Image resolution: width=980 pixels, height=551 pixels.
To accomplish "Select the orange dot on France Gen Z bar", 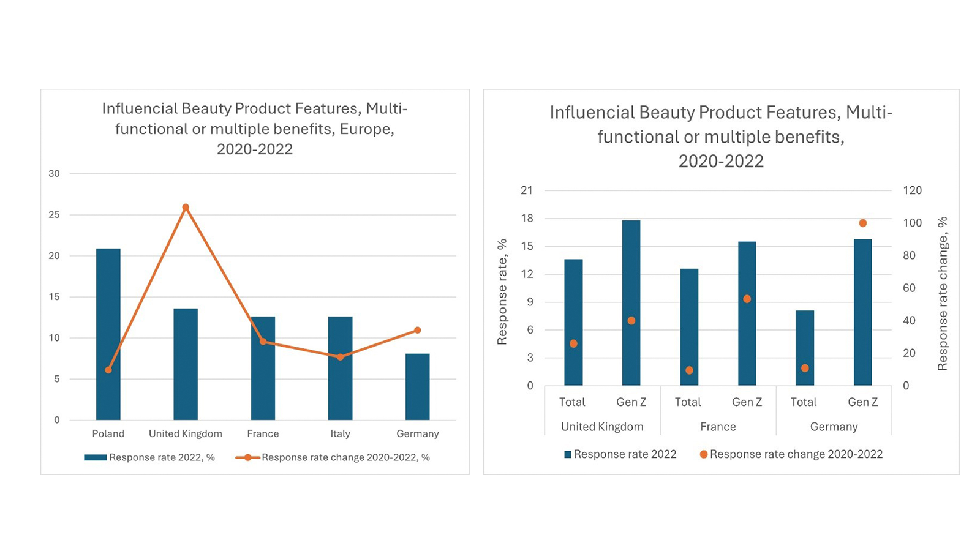I will (x=747, y=299).
